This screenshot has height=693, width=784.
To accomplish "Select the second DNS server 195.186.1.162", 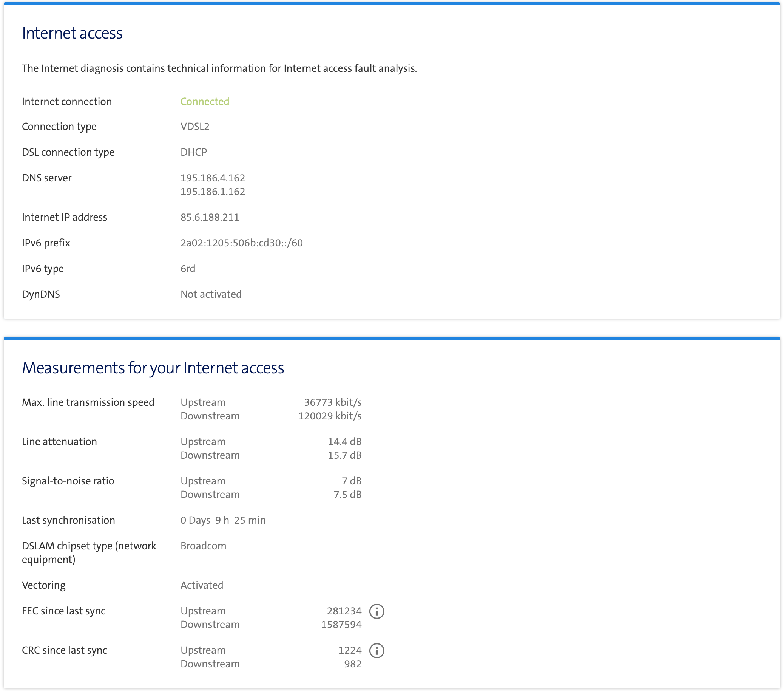I will [213, 192].
